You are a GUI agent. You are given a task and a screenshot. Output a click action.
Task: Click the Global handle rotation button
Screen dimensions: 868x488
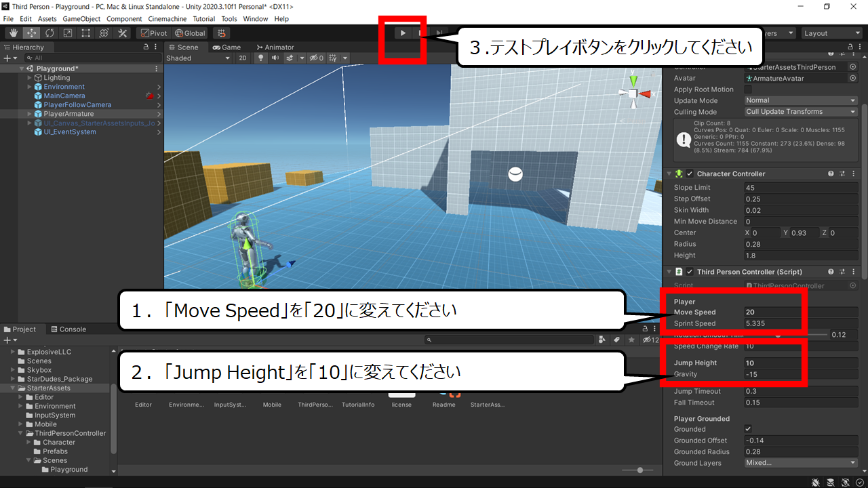190,33
